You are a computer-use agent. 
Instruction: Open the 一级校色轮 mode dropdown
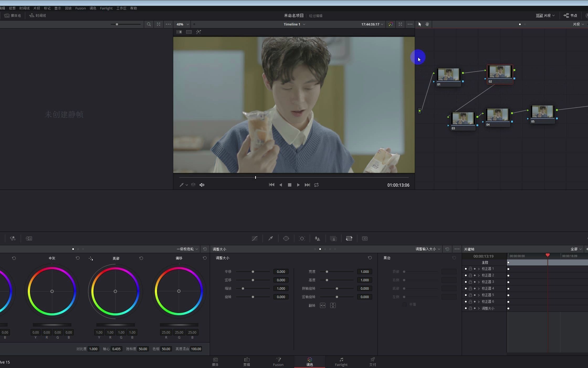(187, 249)
